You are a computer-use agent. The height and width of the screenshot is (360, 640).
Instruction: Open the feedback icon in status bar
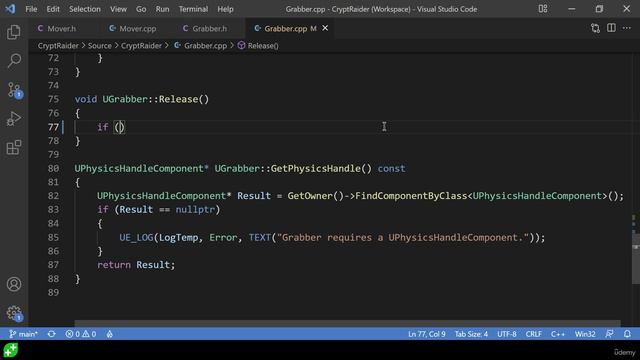(609, 334)
